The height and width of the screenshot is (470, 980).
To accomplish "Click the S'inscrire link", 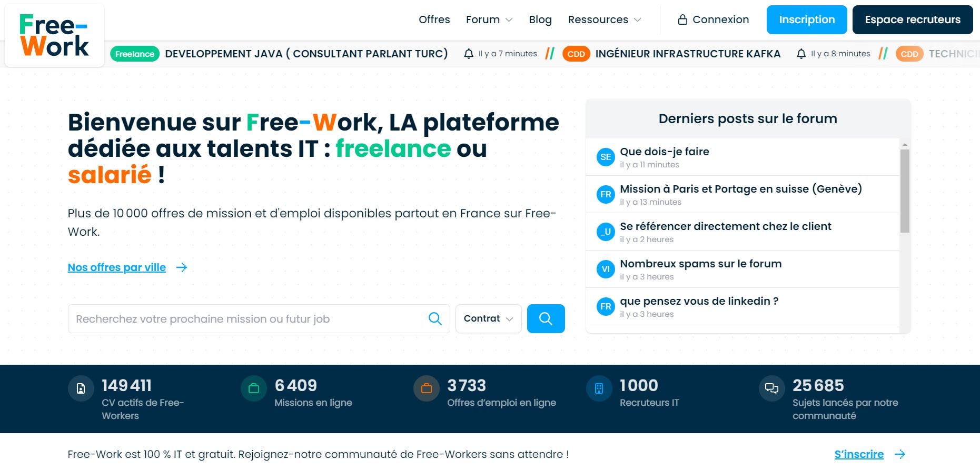I will pos(859,454).
